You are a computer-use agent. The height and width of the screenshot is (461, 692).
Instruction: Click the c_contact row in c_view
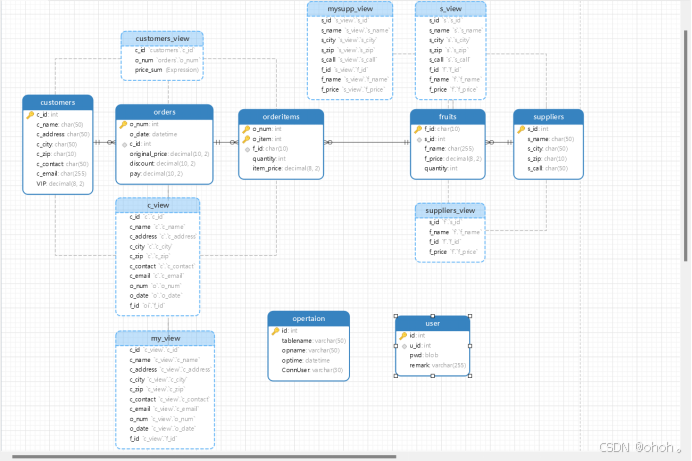pyautogui.click(x=162, y=266)
